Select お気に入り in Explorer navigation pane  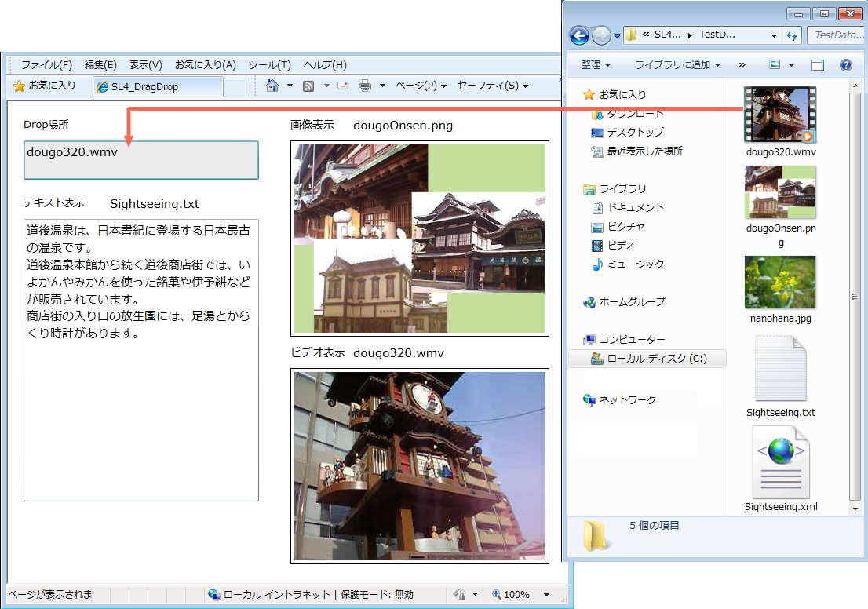coord(615,95)
